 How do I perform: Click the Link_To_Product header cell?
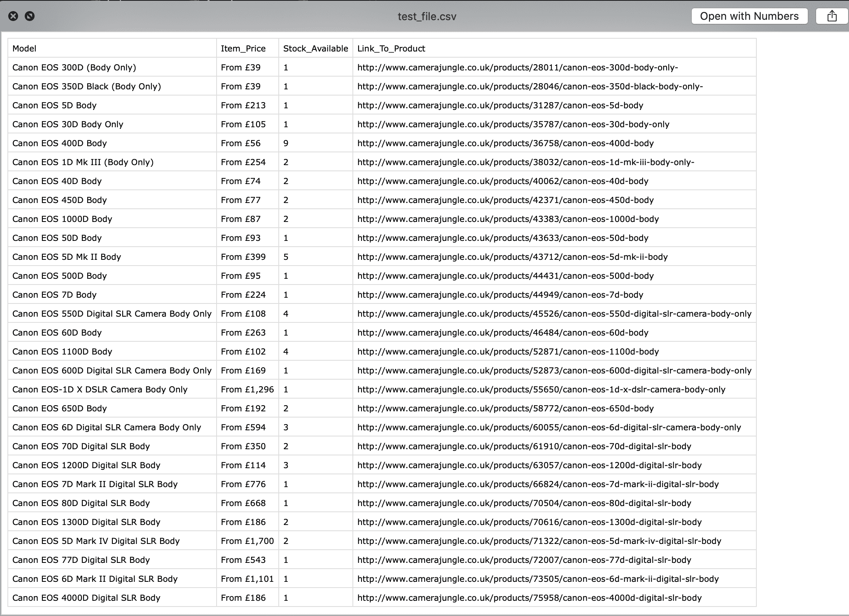pyautogui.click(x=391, y=49)
